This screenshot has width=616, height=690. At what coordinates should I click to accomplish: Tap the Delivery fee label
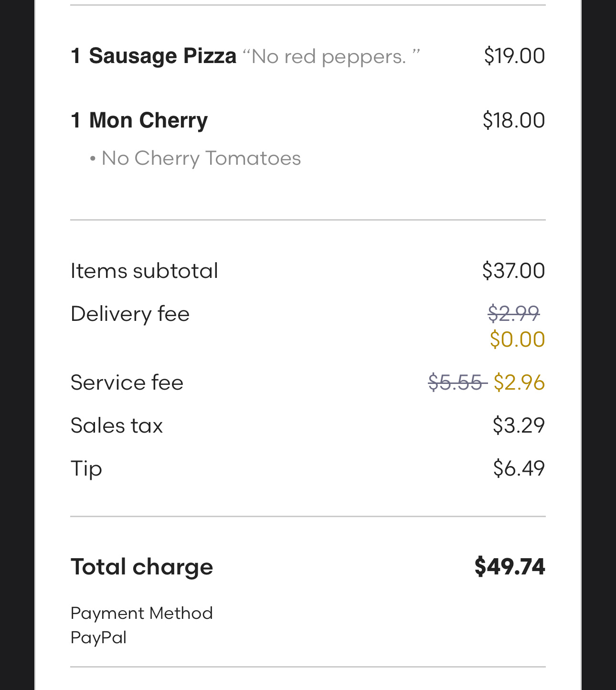click(x=130, y=314)
